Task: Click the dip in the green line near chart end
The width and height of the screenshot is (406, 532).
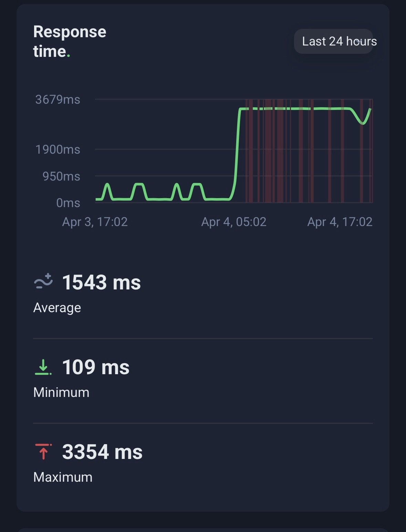Action: 363,122
